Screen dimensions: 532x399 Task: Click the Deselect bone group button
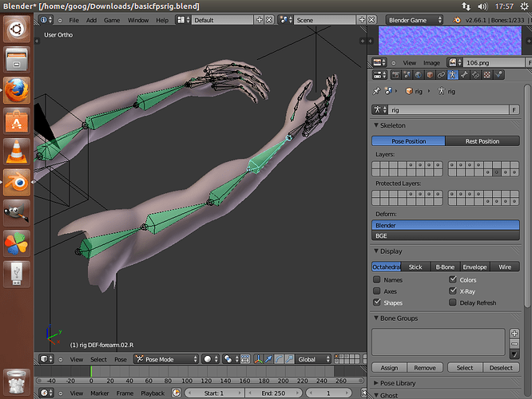click(x=501, y=367)
